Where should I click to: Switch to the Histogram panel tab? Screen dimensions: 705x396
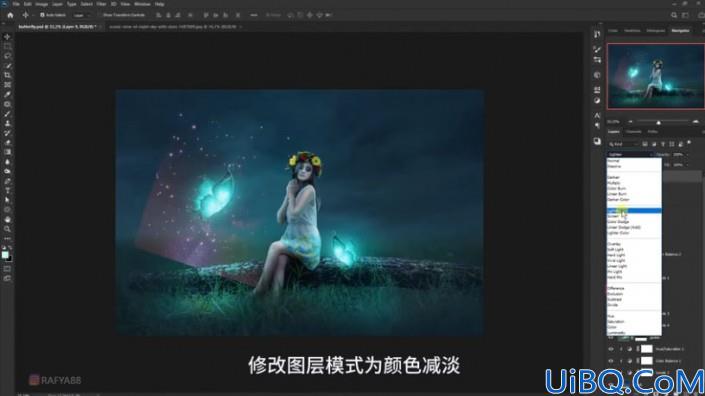point(656,31)
